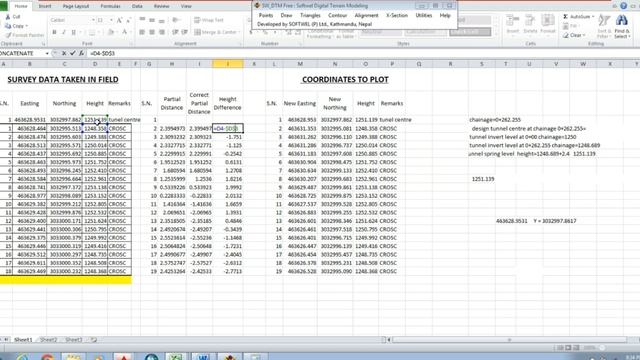640x360 pixels.
Task: Click the Center text alignment icon
Action: [152, 32]
